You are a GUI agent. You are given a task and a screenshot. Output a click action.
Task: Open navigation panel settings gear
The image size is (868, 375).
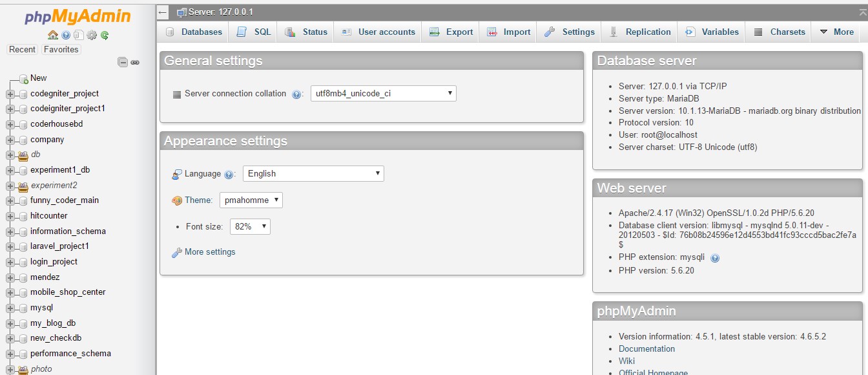[92, 35]
